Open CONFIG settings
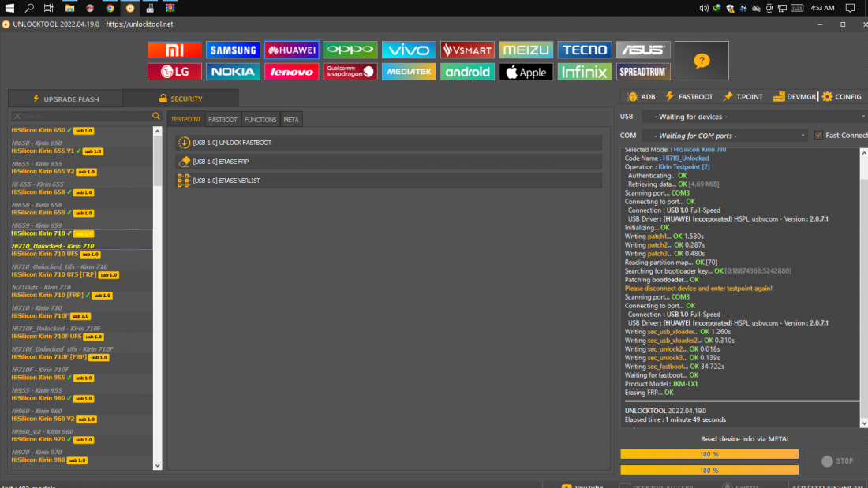This screenshot has height=488, width=868. point(842,97)
